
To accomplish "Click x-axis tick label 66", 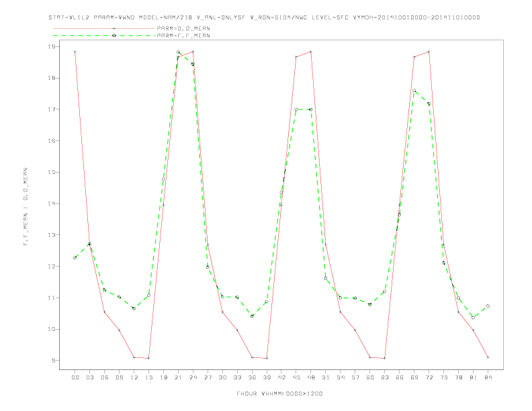I will (x=400, y=377).
